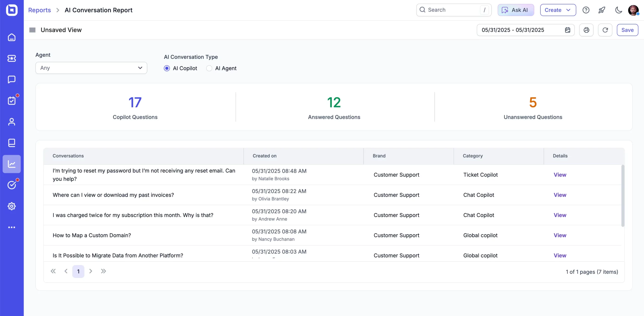Select the AI Agent radio button
The height and width of the screenshot is (316, 644).
(209, 68)
